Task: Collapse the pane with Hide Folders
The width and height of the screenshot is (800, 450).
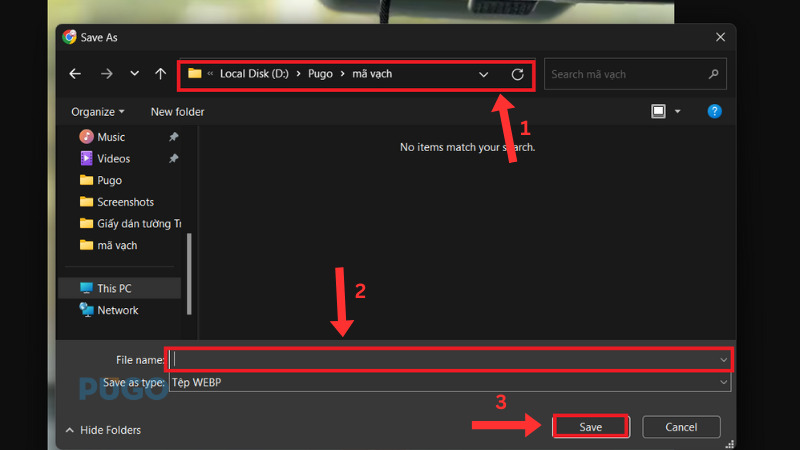Action: (103, 430)
